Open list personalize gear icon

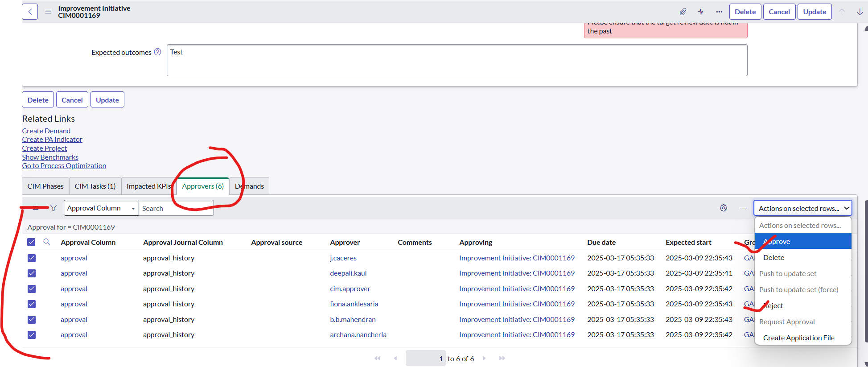tap(724, 208)
